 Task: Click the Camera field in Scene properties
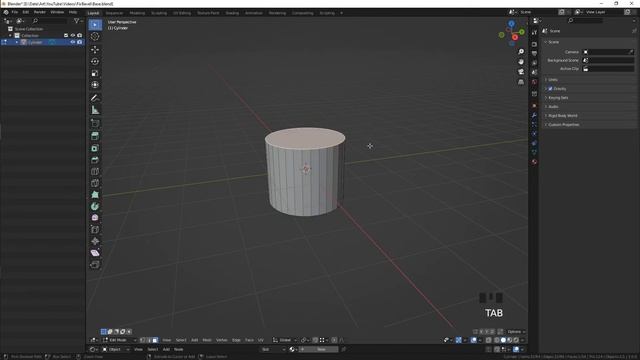[608, 52]
